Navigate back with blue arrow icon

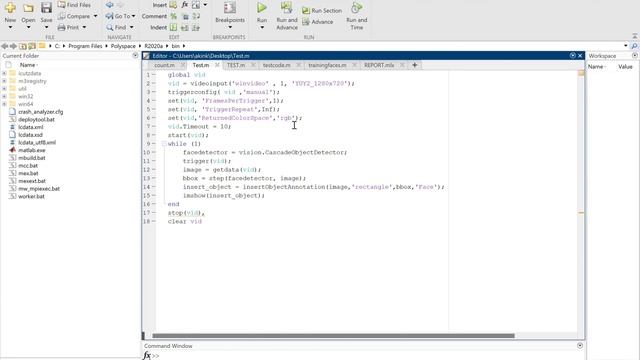point(109,5)
